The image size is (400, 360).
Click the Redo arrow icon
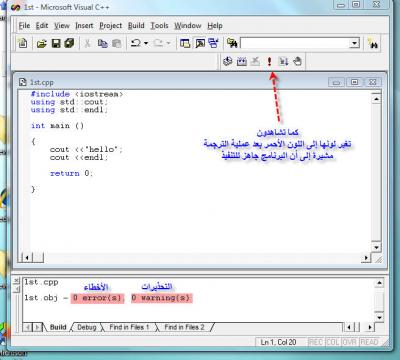tap(158, 43)
